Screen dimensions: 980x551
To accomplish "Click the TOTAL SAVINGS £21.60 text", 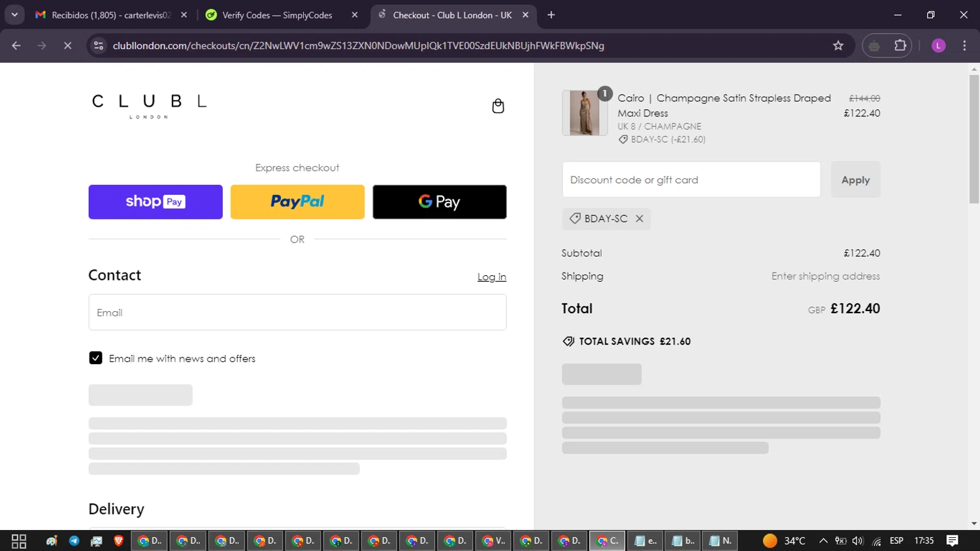I will coord(634,341).
